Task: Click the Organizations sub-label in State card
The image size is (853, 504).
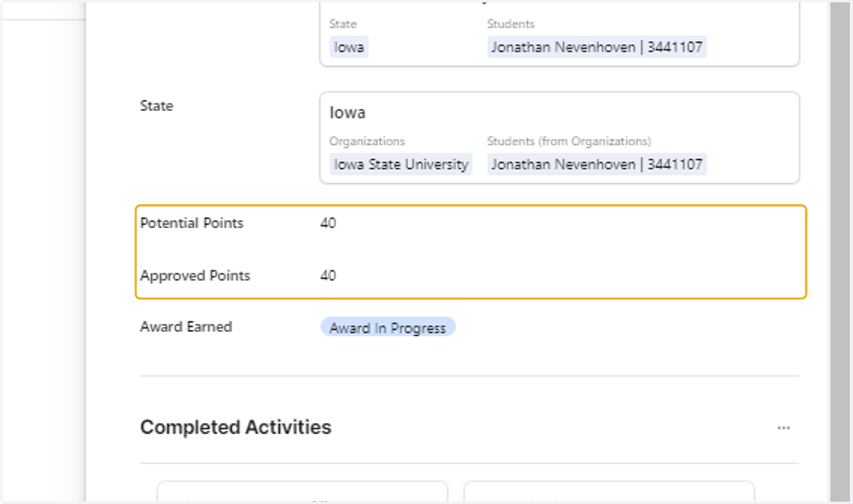Action: click(x=367, y=141)
